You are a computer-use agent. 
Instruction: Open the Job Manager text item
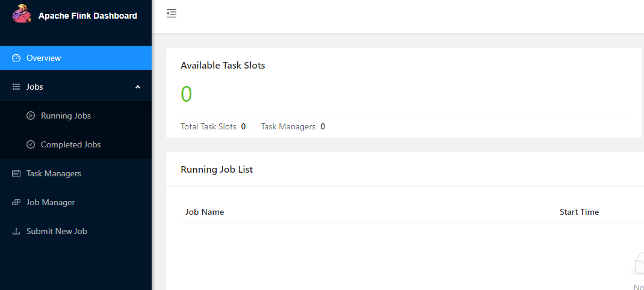[x=51, y=202]
